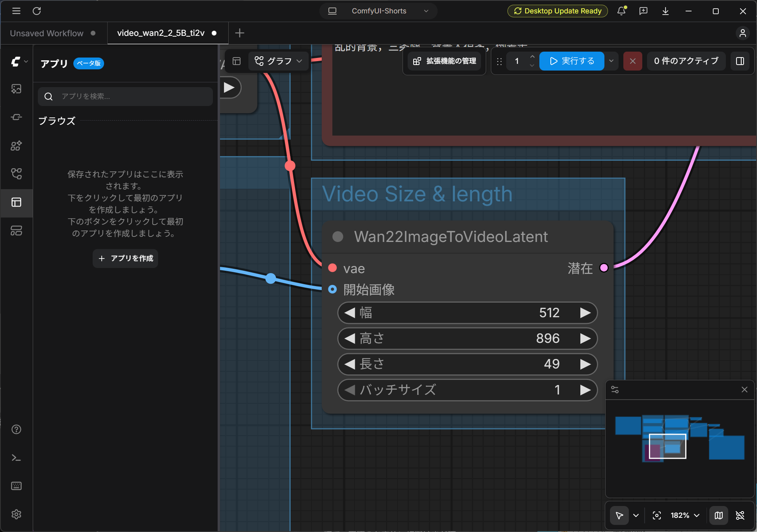
Task: Open the console terminal icon
Action: click(16, 458)
